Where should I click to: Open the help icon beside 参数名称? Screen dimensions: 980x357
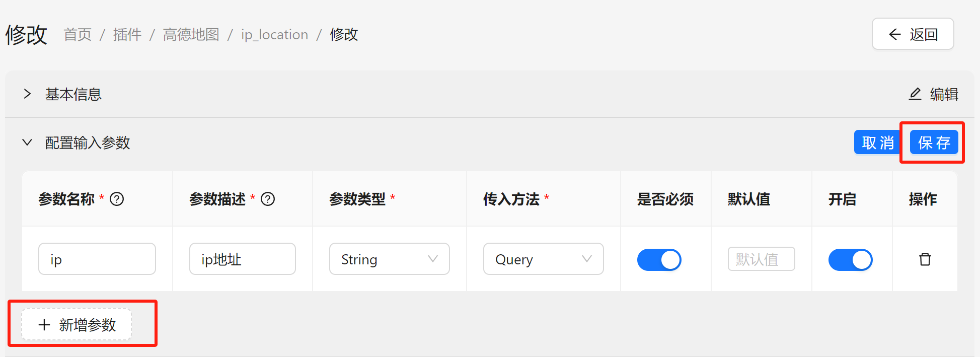(x=117, y=199)
